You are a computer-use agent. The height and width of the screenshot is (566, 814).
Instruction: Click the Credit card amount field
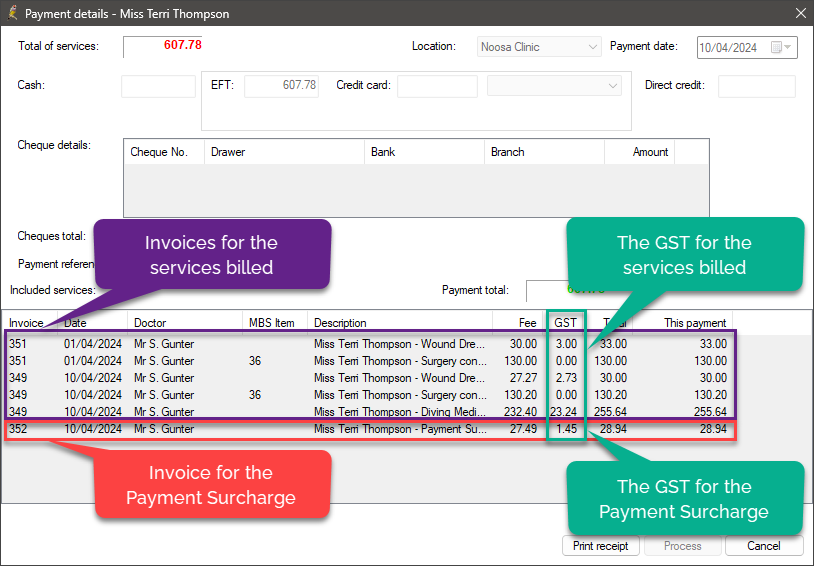[x=437, y=86]
